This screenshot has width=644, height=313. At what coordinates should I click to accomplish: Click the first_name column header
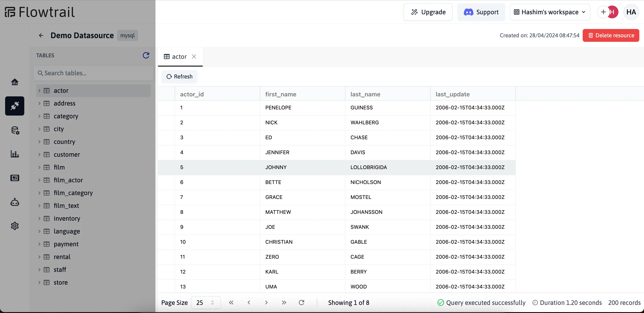[302, 94]
